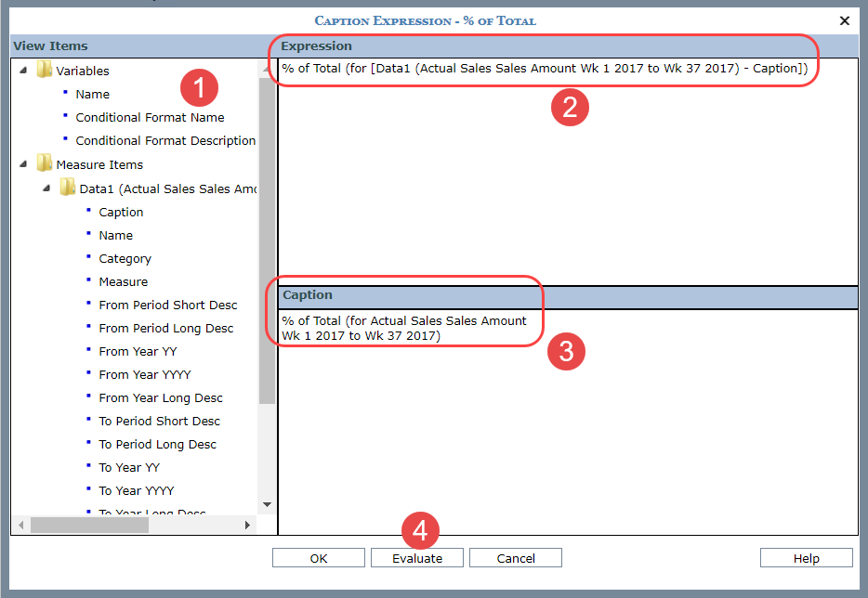Screen dimensions: 868x598
Task: Select Conditional Format Name variable
Action: click(x=150, y=117)
